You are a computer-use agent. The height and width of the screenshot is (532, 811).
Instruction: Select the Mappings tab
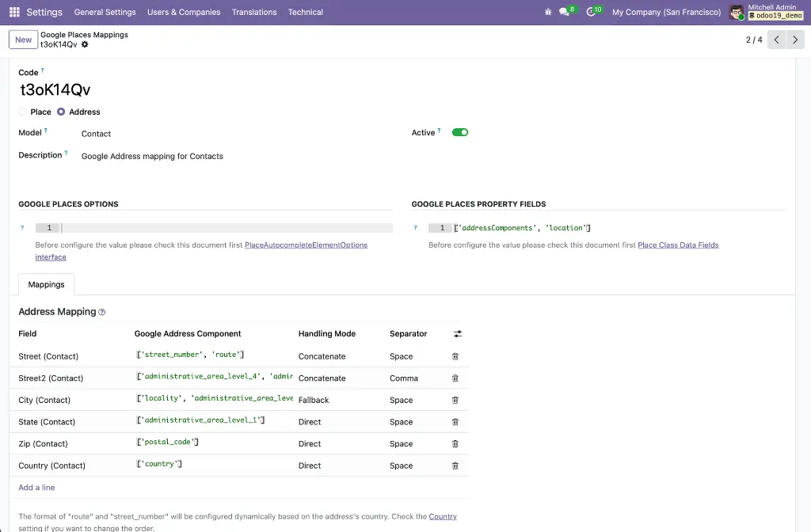tap(46, 284)
